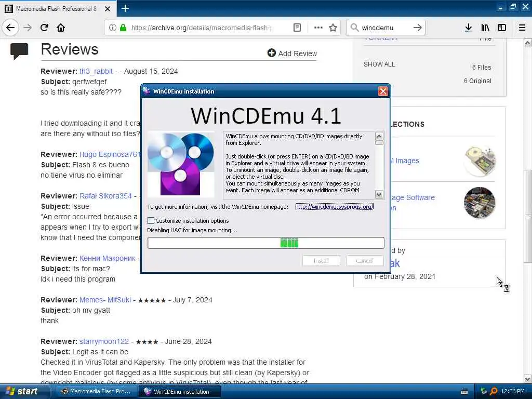
Task: Click the reviews speech bubble icon
Action: tap(19, 51)
